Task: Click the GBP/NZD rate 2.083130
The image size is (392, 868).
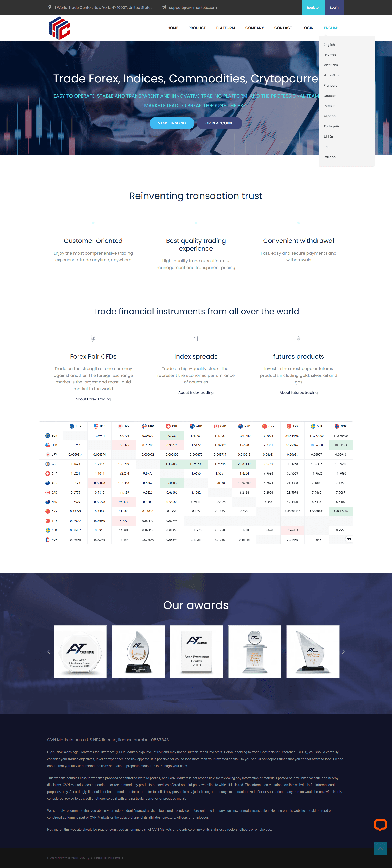Action: [244, 464]
